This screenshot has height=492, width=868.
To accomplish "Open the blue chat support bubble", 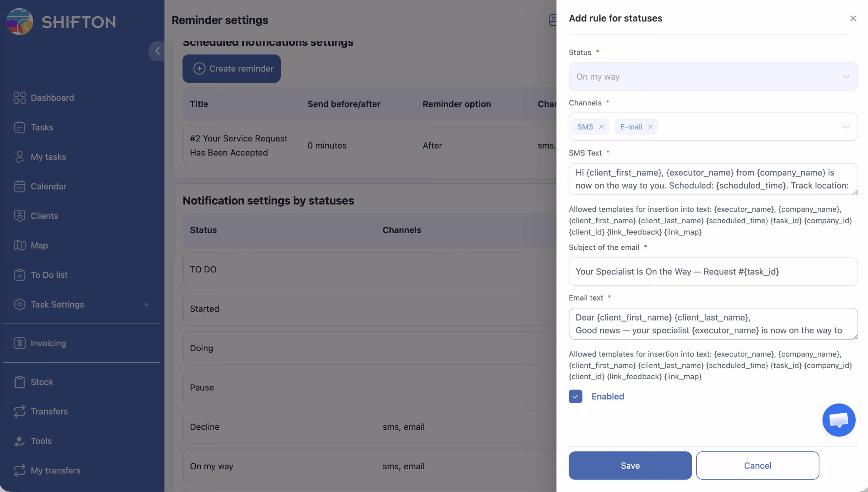I will coord(839,420).
